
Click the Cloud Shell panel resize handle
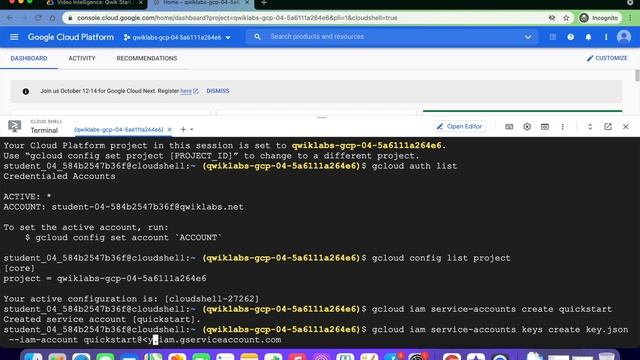(322, 118)
